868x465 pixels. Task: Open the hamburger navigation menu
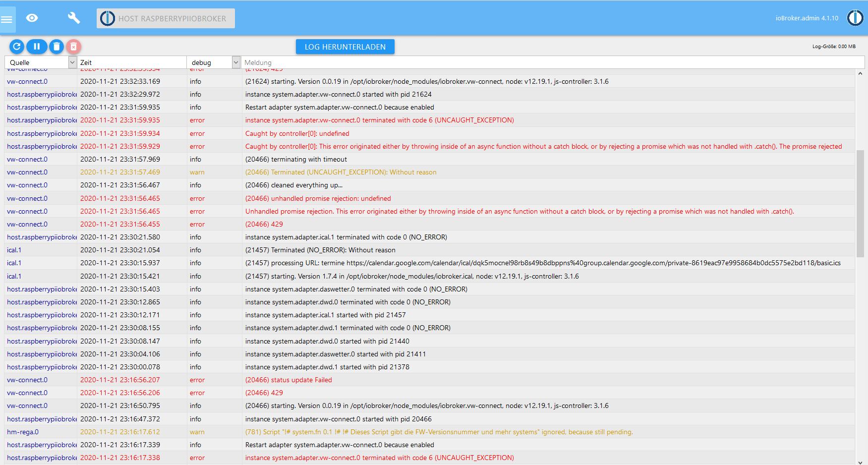[7, 20]
